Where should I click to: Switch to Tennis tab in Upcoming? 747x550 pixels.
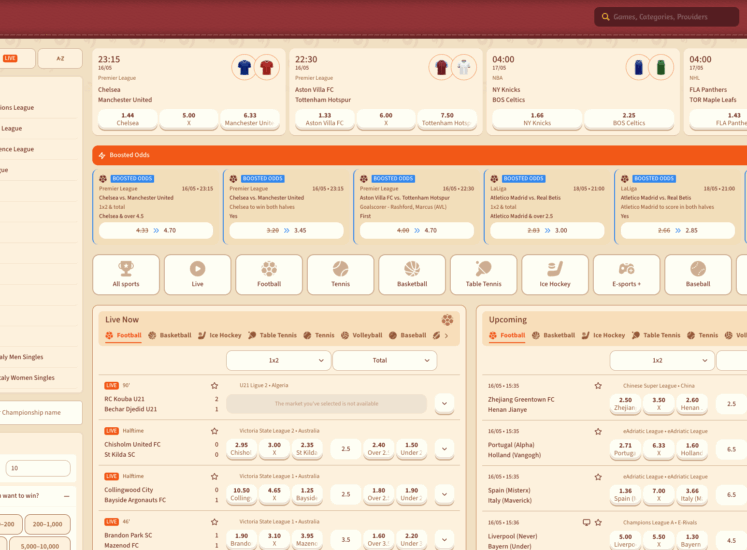pos(703,336)
